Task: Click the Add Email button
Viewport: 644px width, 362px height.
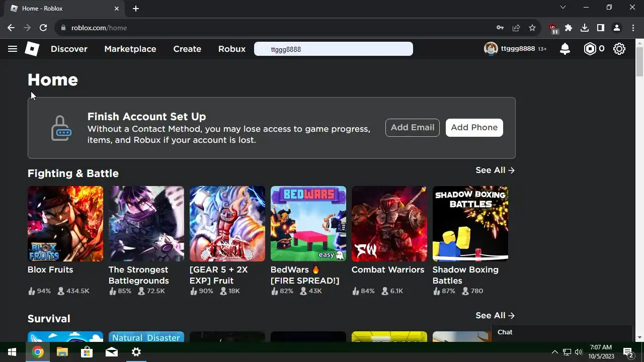Action: tap(413, 128)
